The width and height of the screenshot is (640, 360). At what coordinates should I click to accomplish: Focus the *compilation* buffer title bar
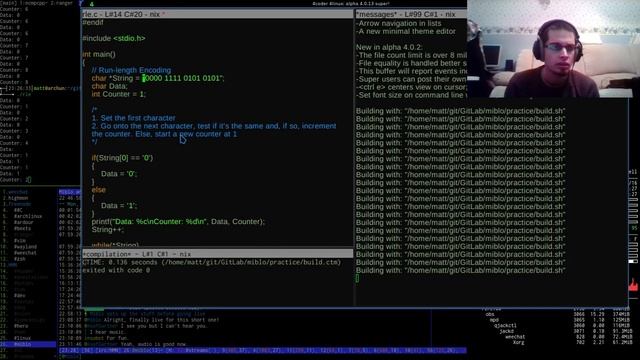point(218,254)
